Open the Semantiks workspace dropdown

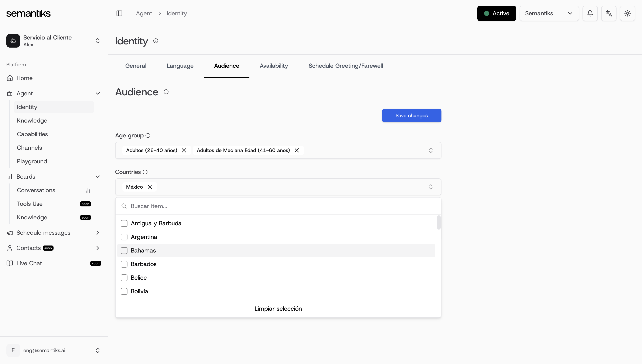coord(549,13)
